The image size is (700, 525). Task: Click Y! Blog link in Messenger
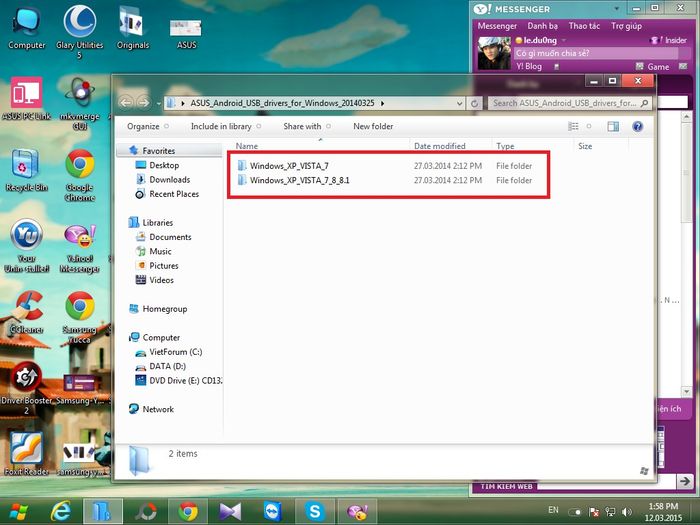click(529, 67)
